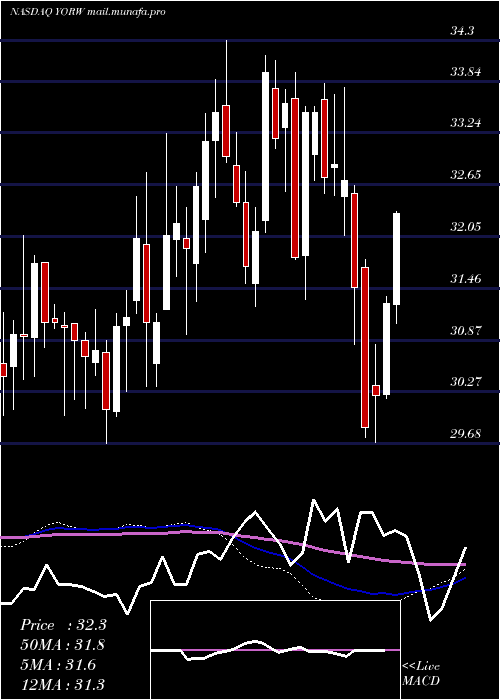Screen dimensions: 500x700
Task: Click the '<<Live MACD' label
Action: [x=421, y=673]
